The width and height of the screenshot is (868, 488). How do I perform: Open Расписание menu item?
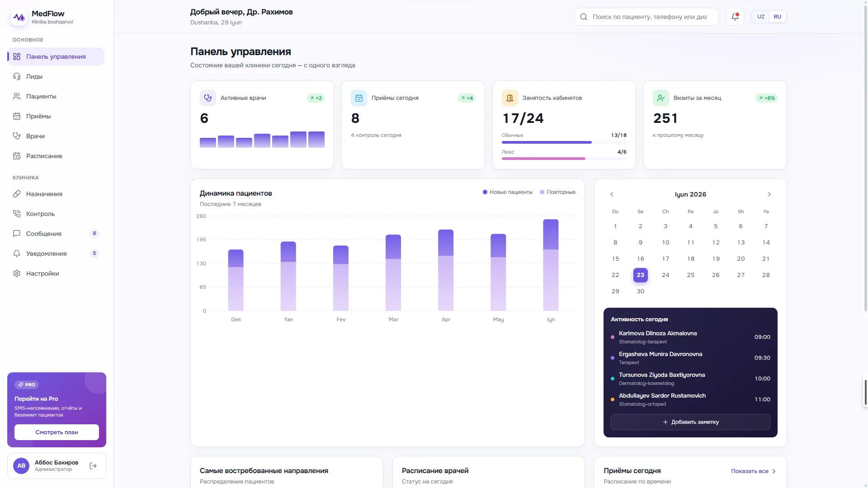point(56,156)
